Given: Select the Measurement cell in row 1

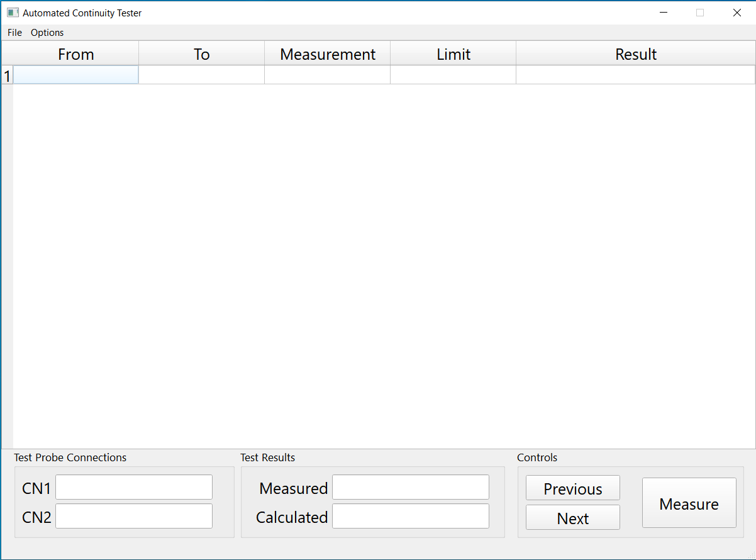Looking at the screenshot, I should coord(327,75).
